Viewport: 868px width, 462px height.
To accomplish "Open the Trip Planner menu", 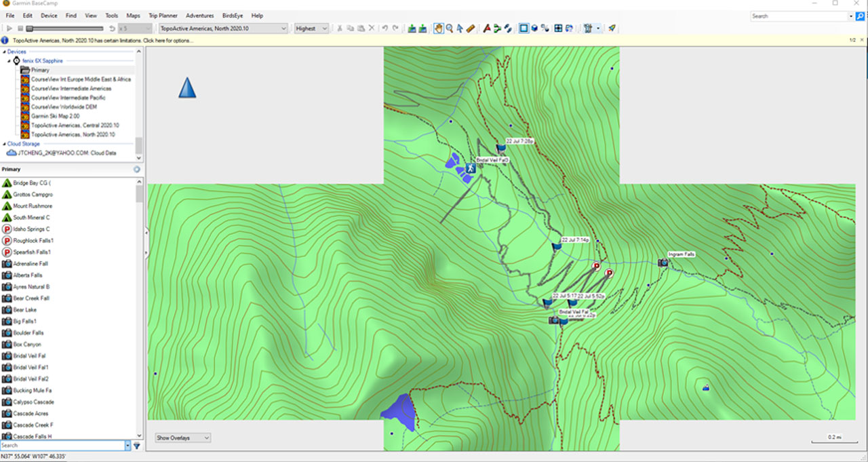I will (x=163, y=16).
